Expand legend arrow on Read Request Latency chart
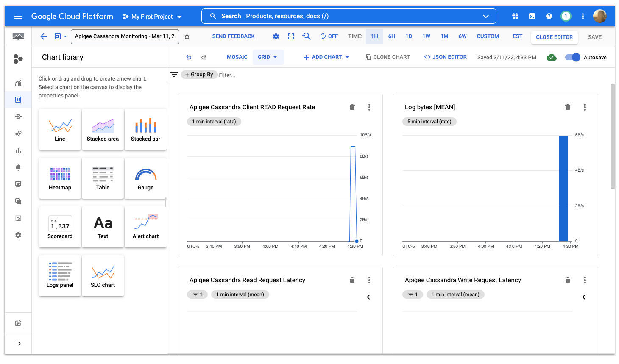This screenshot has height=364, width=619. [368, 297]
